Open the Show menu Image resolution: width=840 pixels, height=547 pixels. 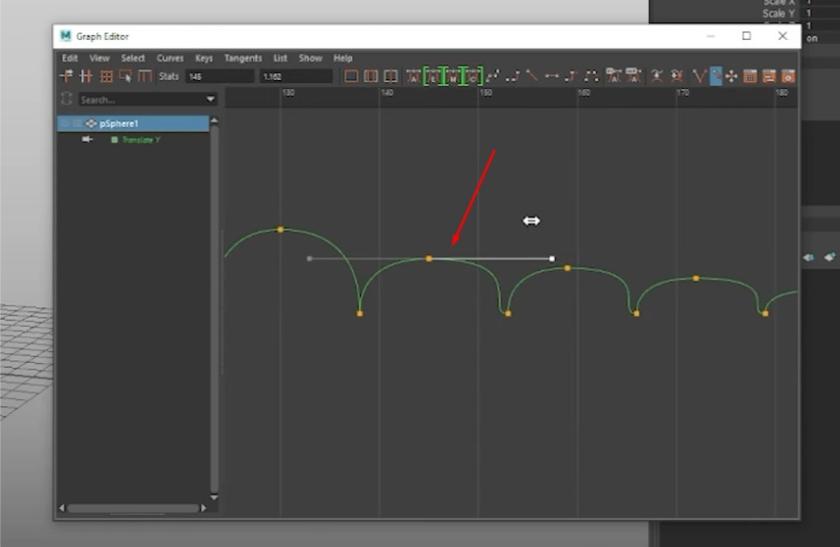(x=311, y=58)
